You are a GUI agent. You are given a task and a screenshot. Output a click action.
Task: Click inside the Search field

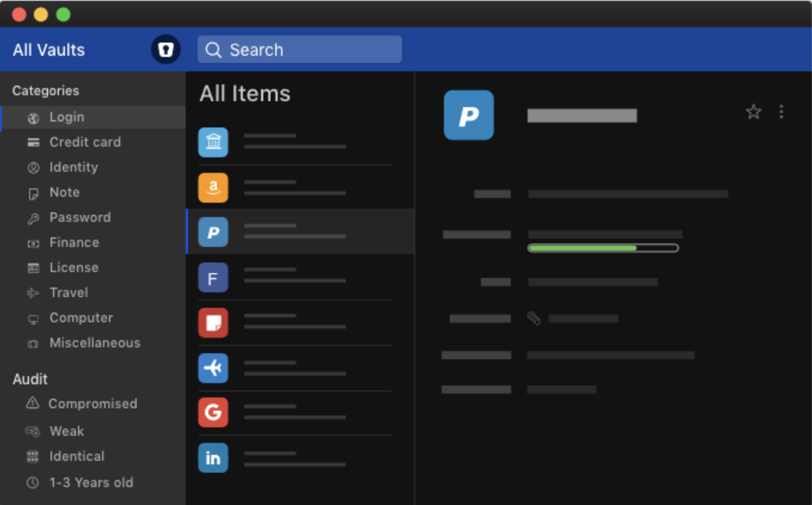(x=299, y=49)
